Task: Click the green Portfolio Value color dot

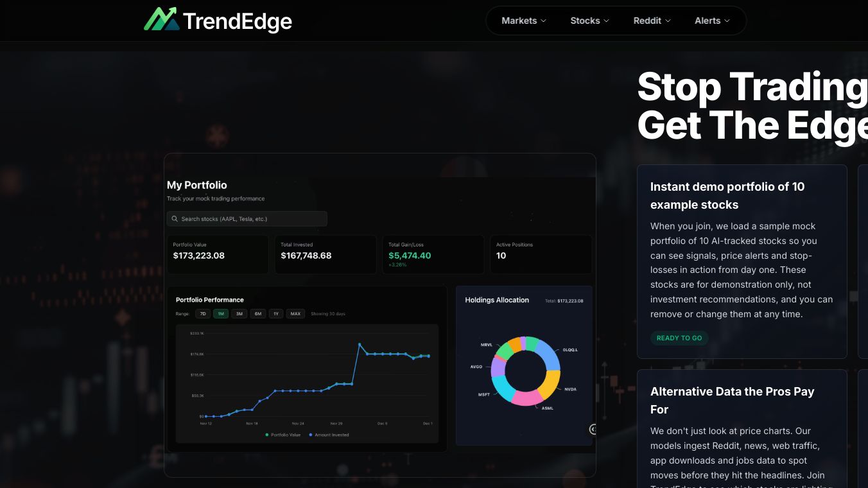Action: pyautogui.click(x=267, y=435)
